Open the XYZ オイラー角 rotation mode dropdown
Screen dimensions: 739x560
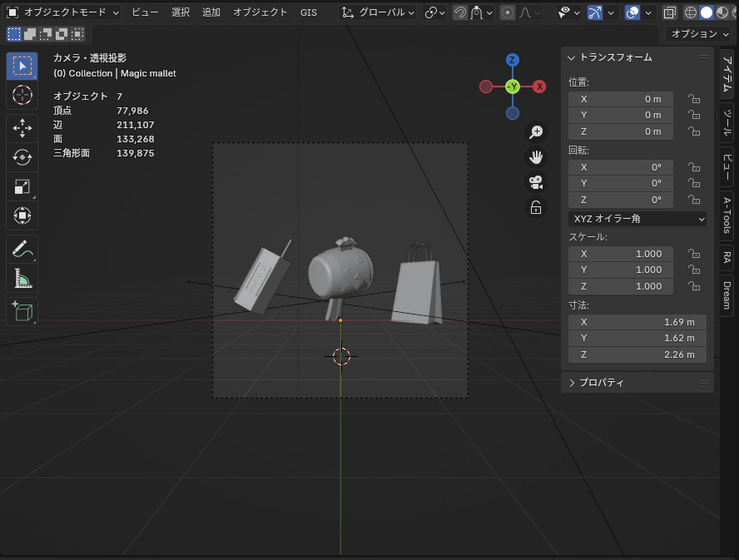point(637,219)
